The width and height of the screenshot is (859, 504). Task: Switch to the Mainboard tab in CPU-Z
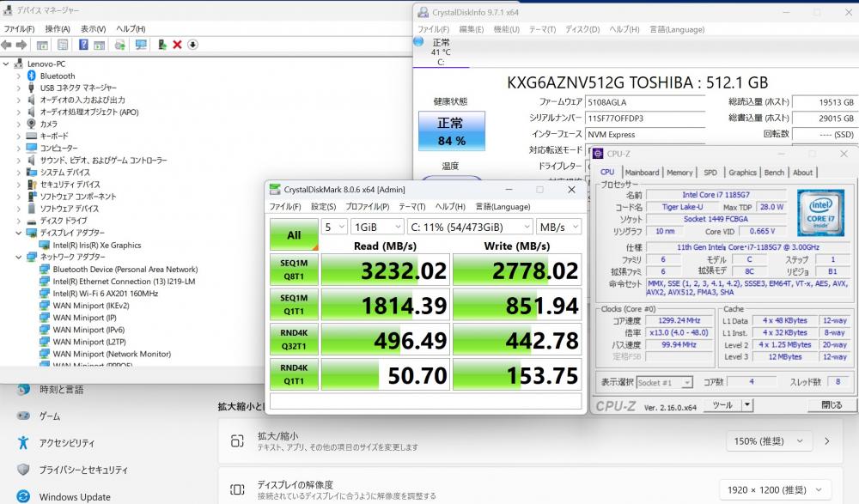pyautogui.click(x=642, y=173)
